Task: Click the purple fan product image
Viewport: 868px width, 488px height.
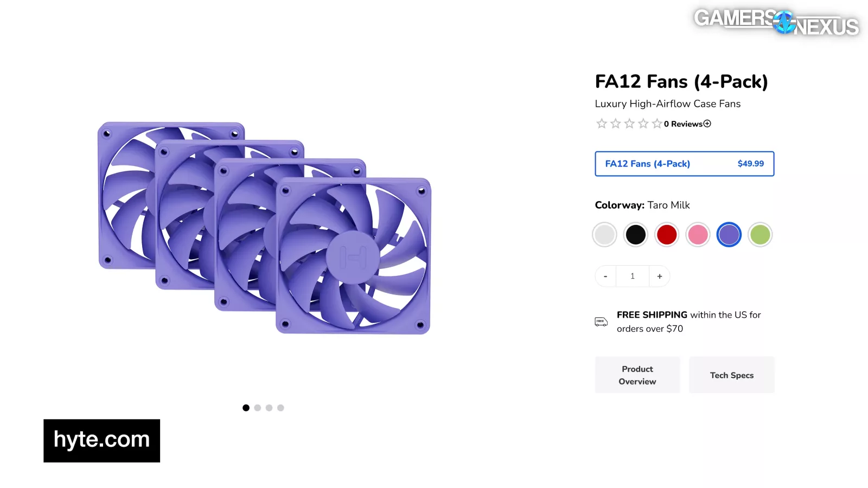Action: click(265, 228)
